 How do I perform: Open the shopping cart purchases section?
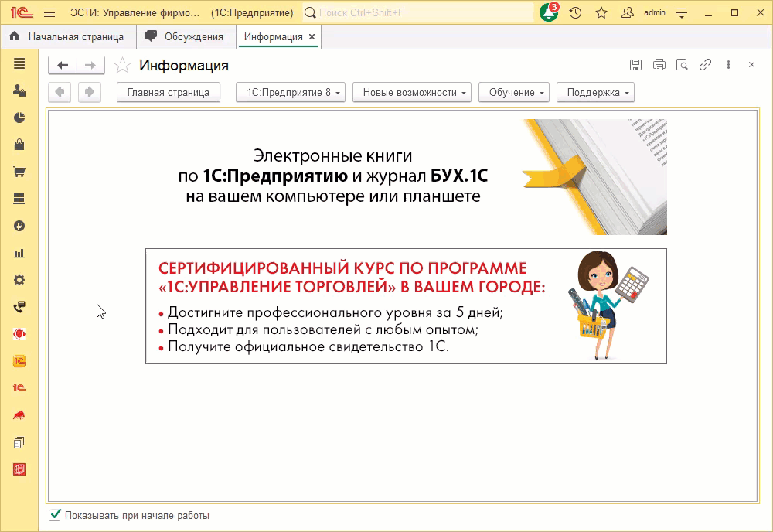coord(19,171)
